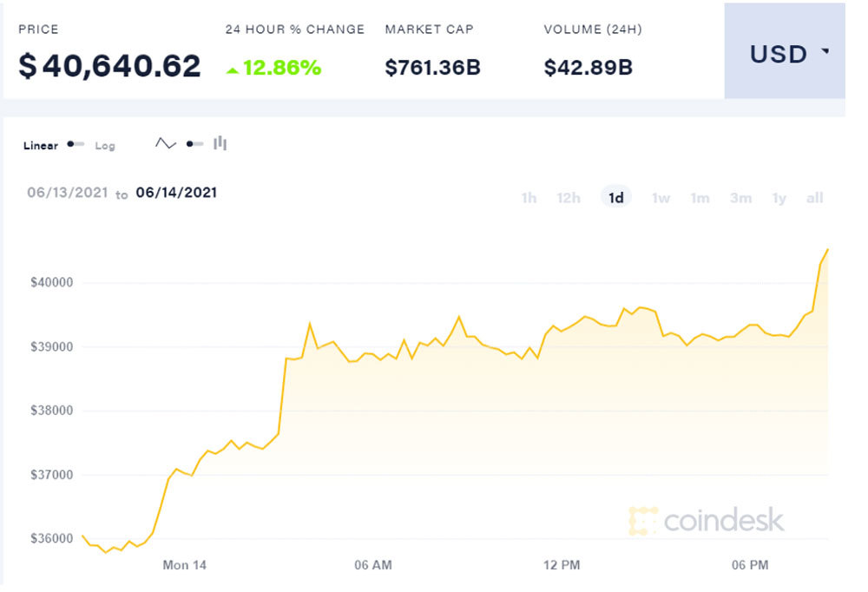Click the line chart icon

165,143
